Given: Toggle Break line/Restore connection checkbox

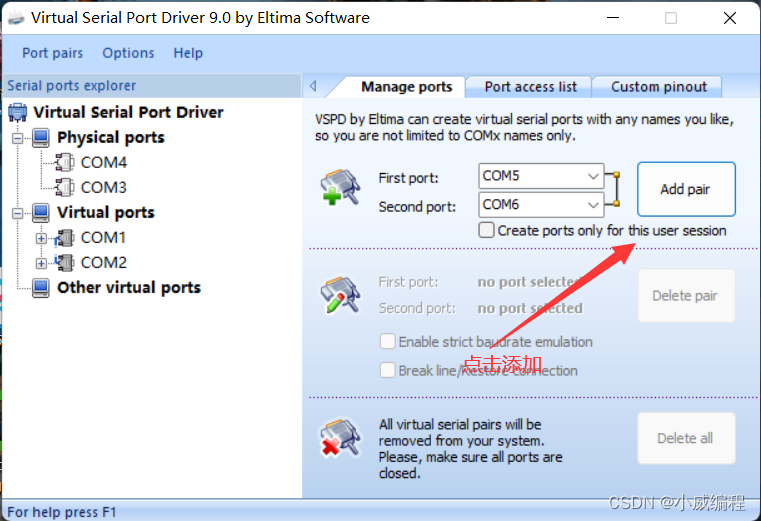Looking at the screenshot, I should [x=387, y=370].
